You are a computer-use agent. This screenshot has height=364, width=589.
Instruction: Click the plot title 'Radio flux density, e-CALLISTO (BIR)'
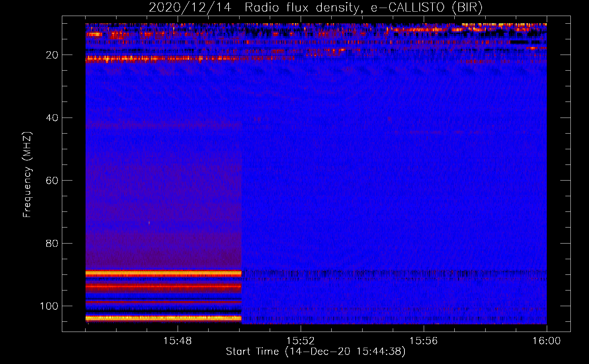[364, 7]
